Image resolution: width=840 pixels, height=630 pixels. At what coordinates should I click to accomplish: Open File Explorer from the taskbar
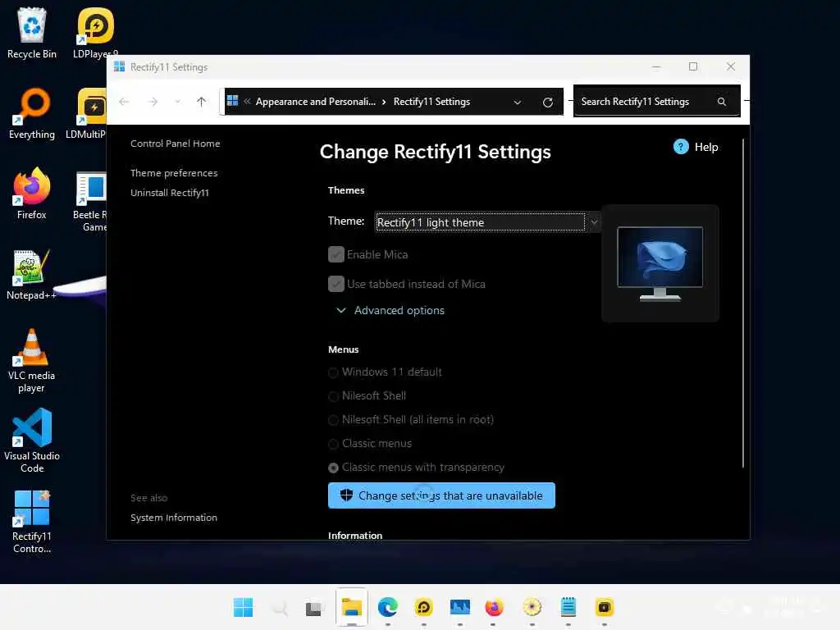[x=352, y=608]
